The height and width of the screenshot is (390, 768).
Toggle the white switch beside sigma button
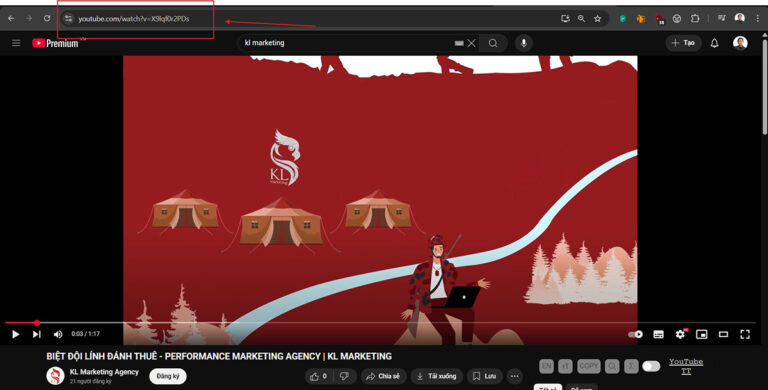coord(651,366)
